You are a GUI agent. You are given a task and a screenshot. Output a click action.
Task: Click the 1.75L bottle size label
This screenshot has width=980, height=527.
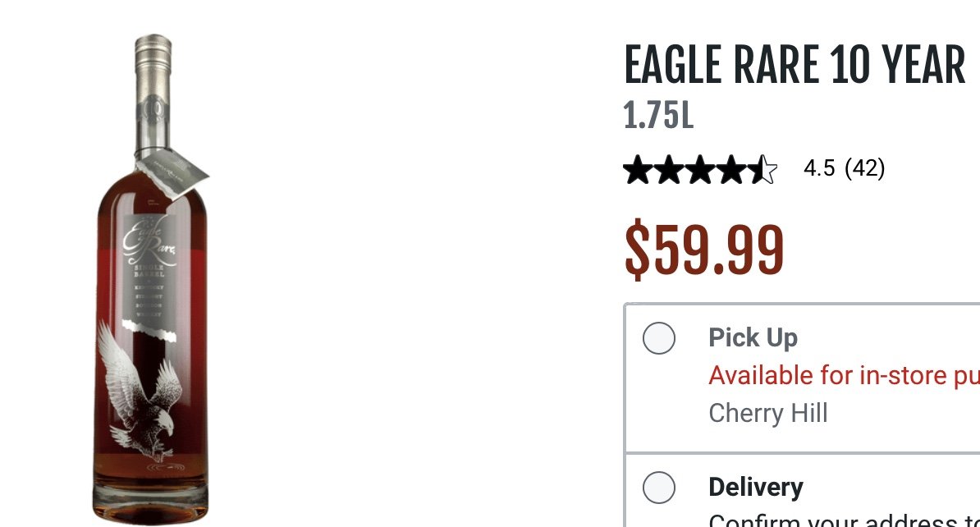659,116
